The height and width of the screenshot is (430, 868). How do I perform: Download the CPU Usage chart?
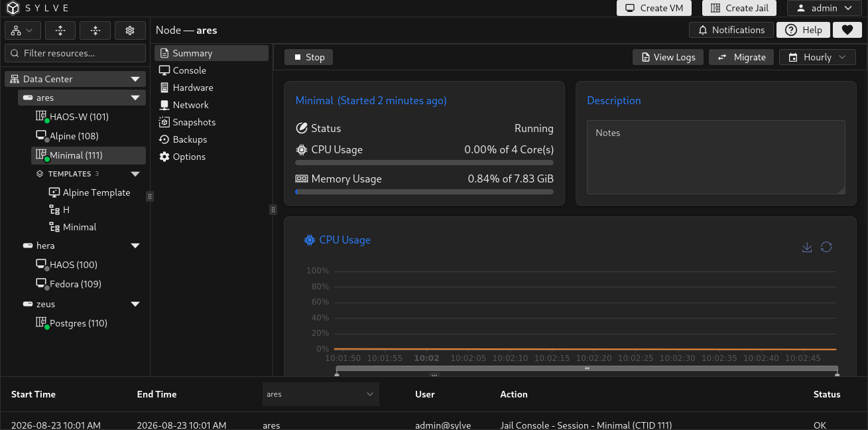pos(807,247)
